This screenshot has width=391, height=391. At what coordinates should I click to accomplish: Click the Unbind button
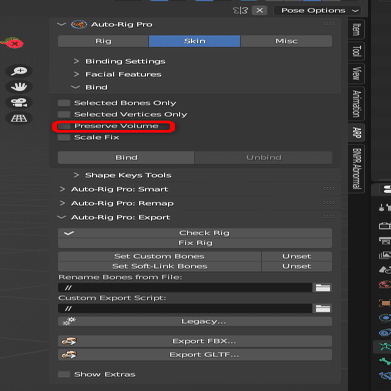tap(263, 158)
